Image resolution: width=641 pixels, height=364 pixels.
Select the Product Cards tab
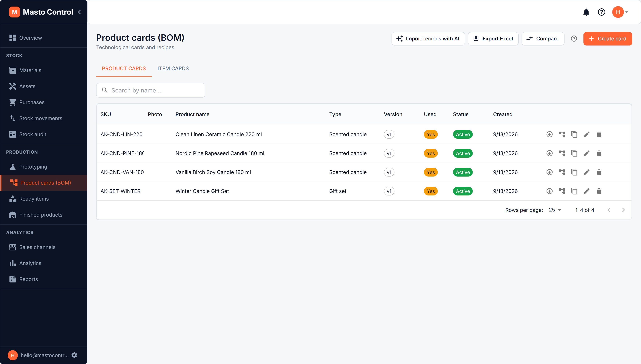[124, 68]
